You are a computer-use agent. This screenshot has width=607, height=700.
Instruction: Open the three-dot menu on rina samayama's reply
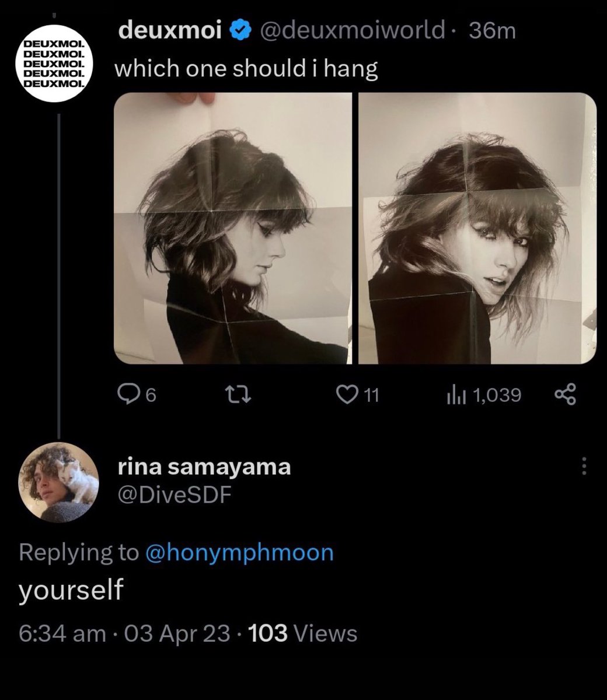(585, 466)
